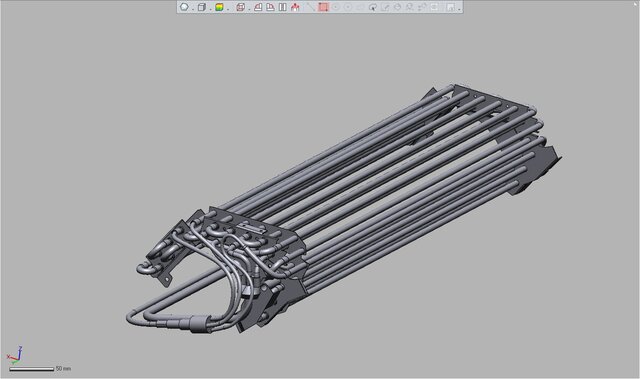Click the greyed zoom magnifier icon

tap(410, 7)
